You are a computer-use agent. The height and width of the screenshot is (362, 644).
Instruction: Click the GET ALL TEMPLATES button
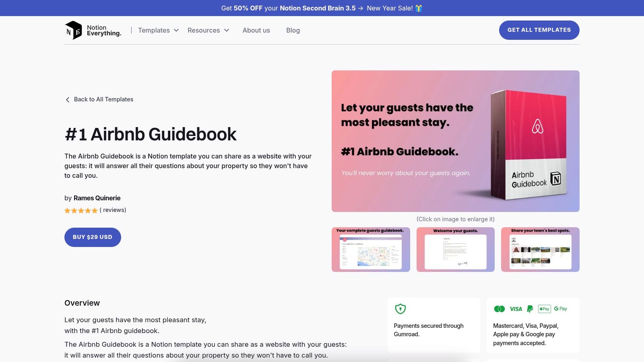click(539, 30)
